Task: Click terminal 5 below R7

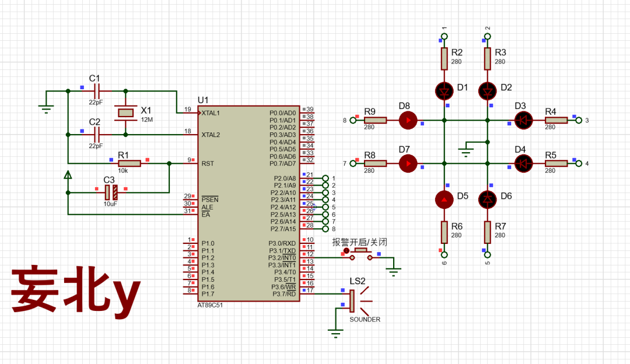Action: coord(488,255)
